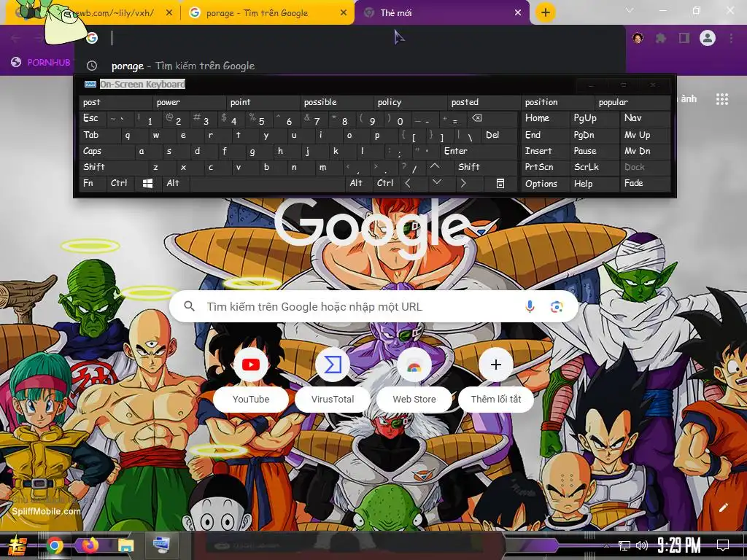Open Start menu button
747x560 pixels.
point(18,545)
